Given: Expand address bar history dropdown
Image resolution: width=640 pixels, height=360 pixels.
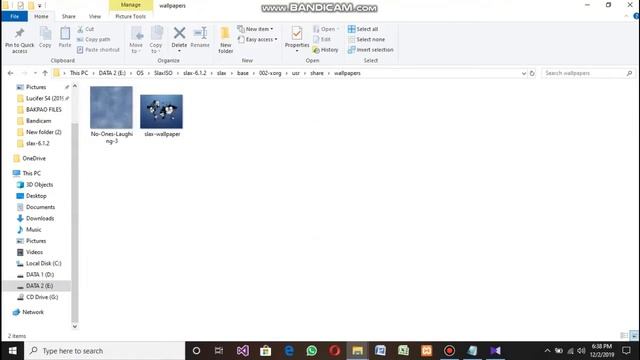Looking at the screenshot, I should click(524, 73).
